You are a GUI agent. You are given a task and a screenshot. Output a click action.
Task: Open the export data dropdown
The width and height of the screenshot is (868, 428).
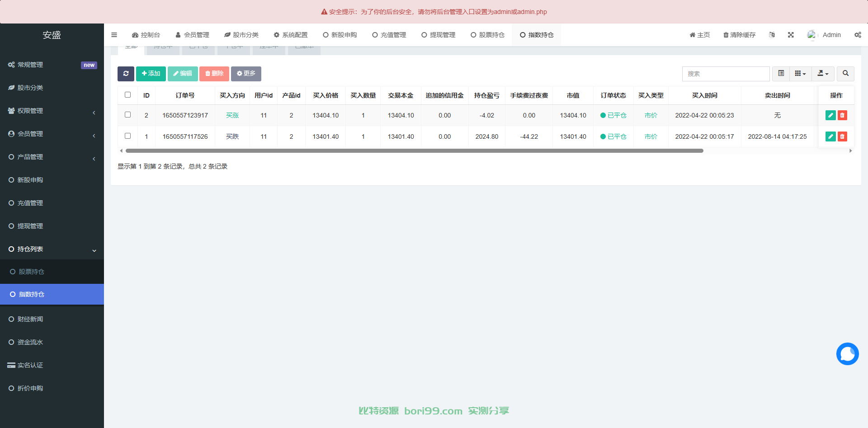click(x=823, y=74)
